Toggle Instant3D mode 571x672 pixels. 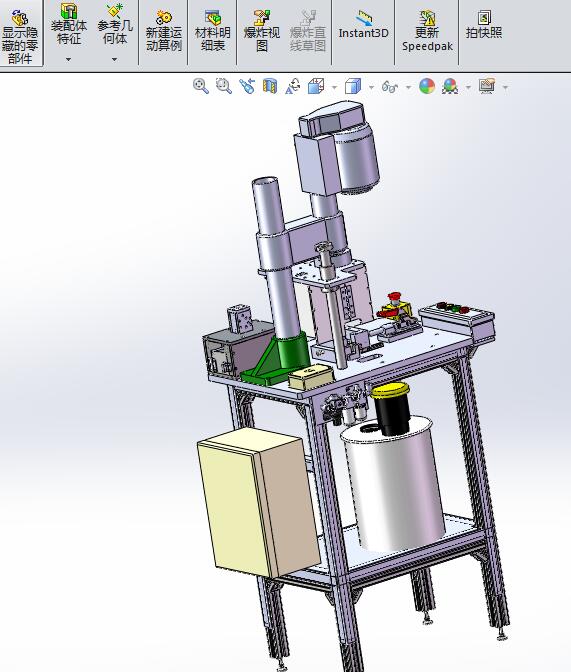point(364,26)
